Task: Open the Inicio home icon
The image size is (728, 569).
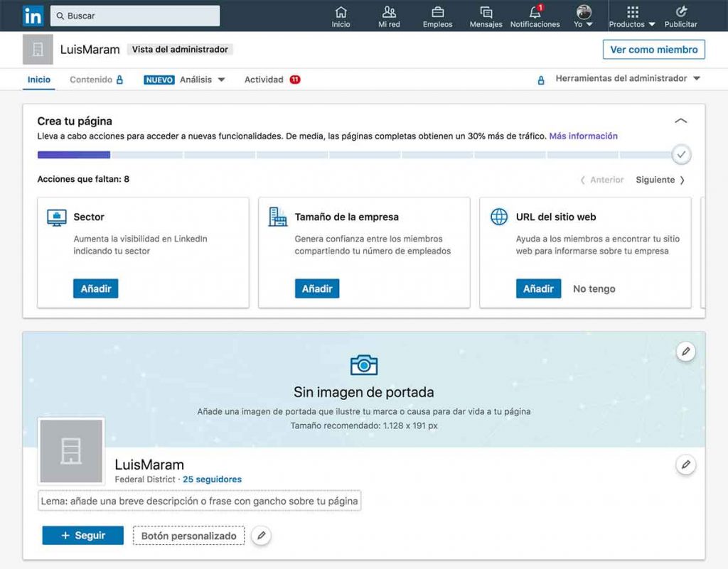Action: tap(341, 13)
